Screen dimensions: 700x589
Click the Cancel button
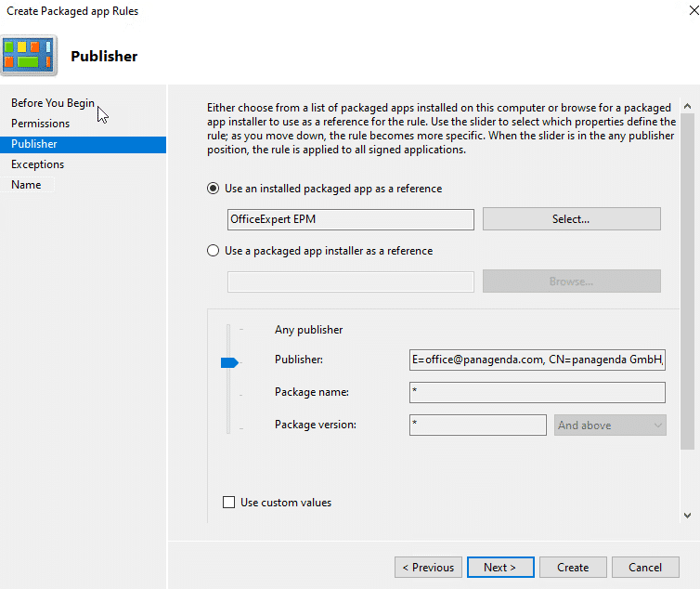[x=645, y=567]
